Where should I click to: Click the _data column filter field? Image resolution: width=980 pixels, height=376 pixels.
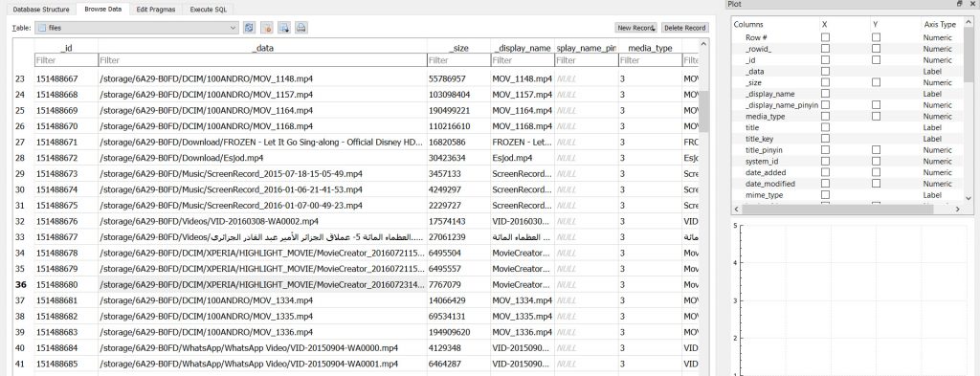pos(262,60)
